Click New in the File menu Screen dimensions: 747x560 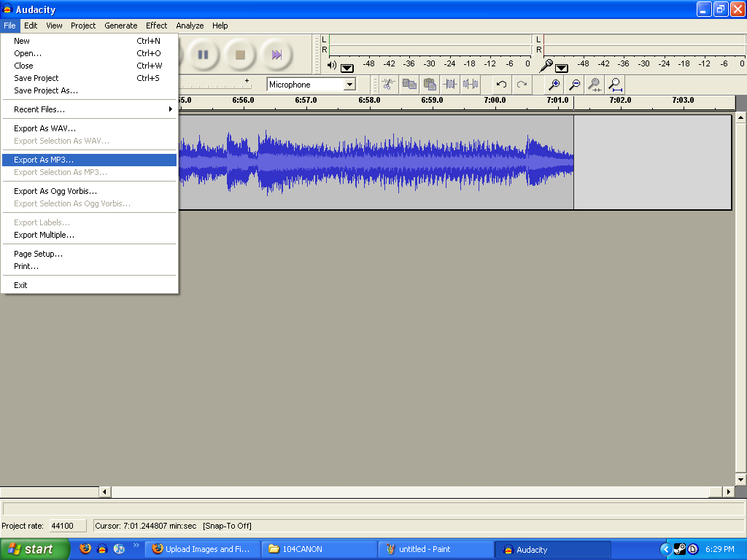pyautogui.click(x=90, y=41)
